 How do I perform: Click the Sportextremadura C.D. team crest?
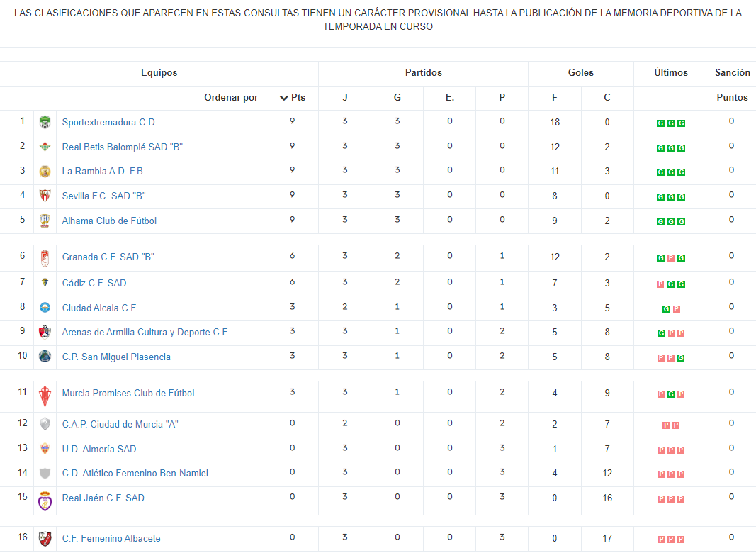[45, 123]
